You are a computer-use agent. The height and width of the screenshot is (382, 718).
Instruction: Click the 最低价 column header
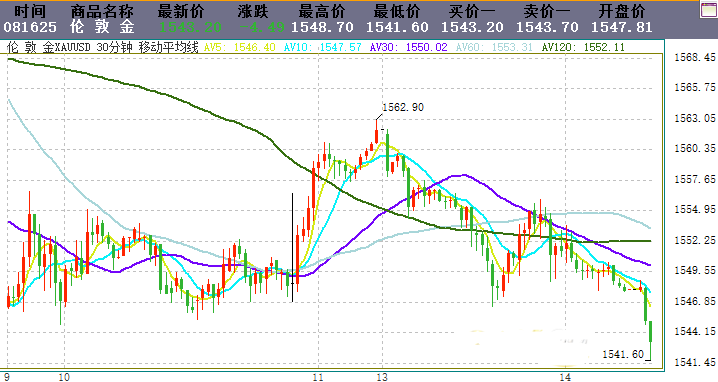tap(397, 11)
